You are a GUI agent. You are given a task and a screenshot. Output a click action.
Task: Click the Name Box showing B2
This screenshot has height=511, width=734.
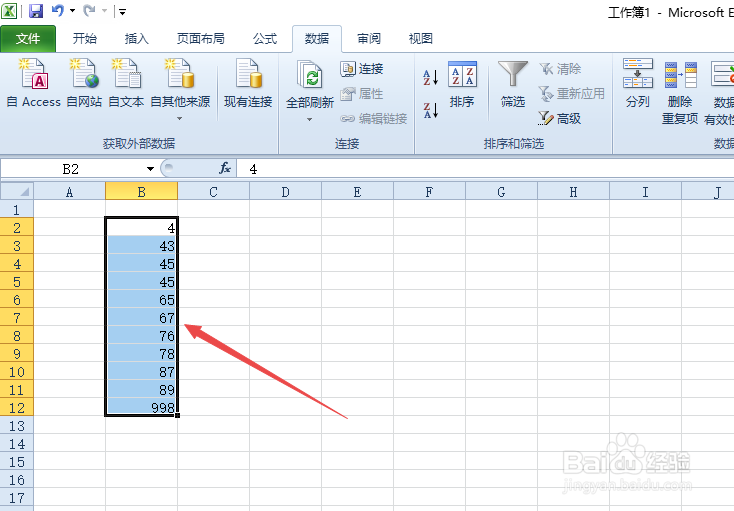(x=71, y=169)
